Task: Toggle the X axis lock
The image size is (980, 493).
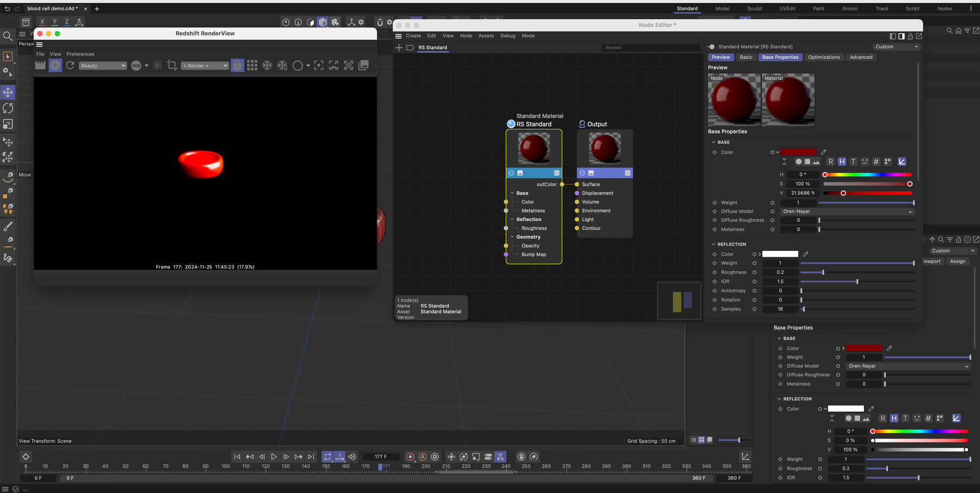Action: [x=42, y=22]
